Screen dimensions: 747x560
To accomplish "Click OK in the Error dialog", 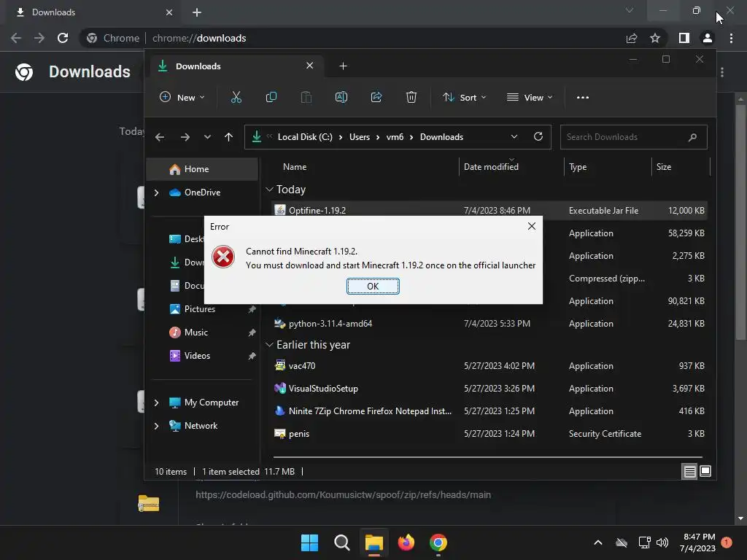I will click(x=373, y=286).
